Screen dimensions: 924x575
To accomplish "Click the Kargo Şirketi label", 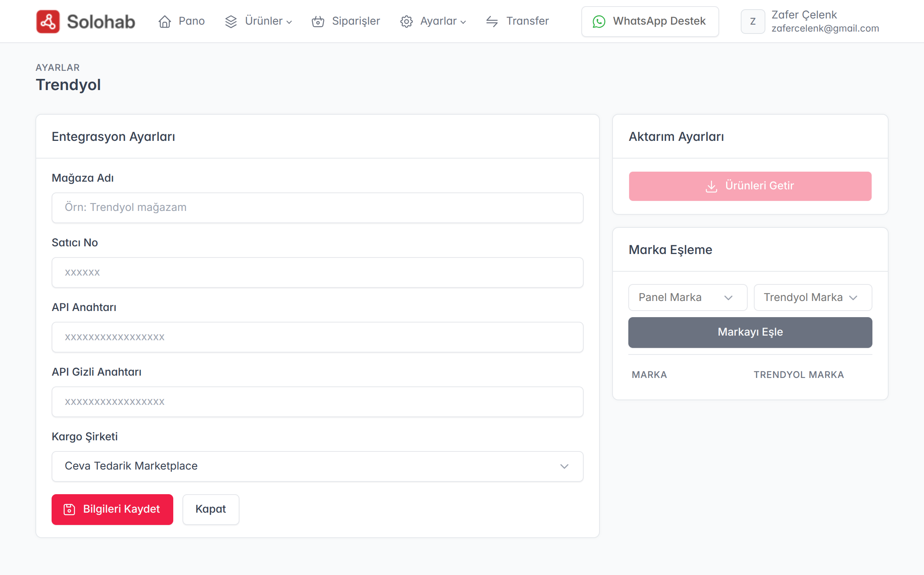I will click(x=85, y=437).
